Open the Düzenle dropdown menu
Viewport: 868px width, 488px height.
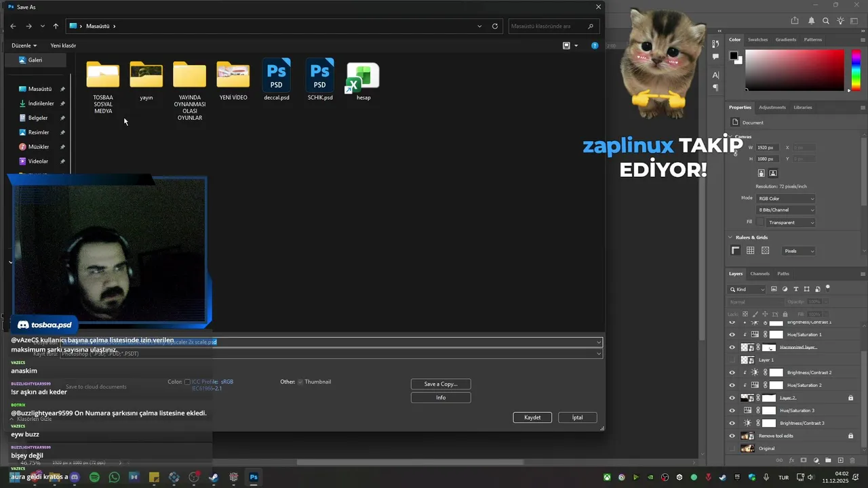tap(24, 45)
